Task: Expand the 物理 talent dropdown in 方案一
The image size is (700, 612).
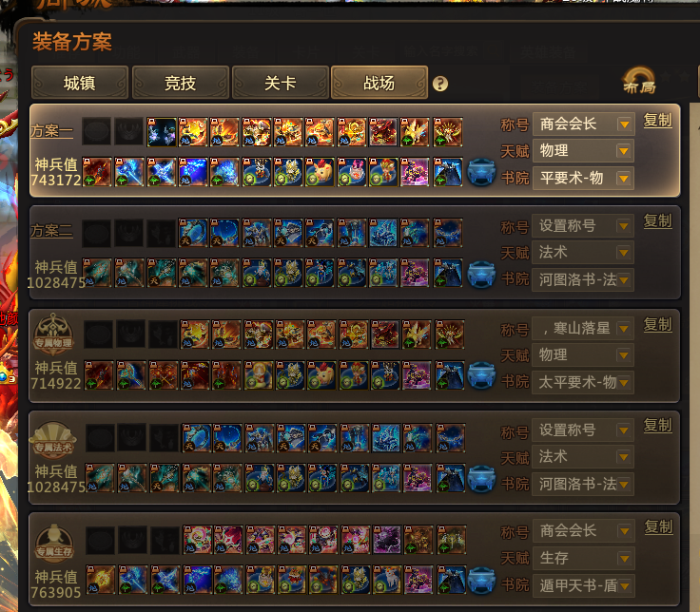Action: (x=583, y=151)
